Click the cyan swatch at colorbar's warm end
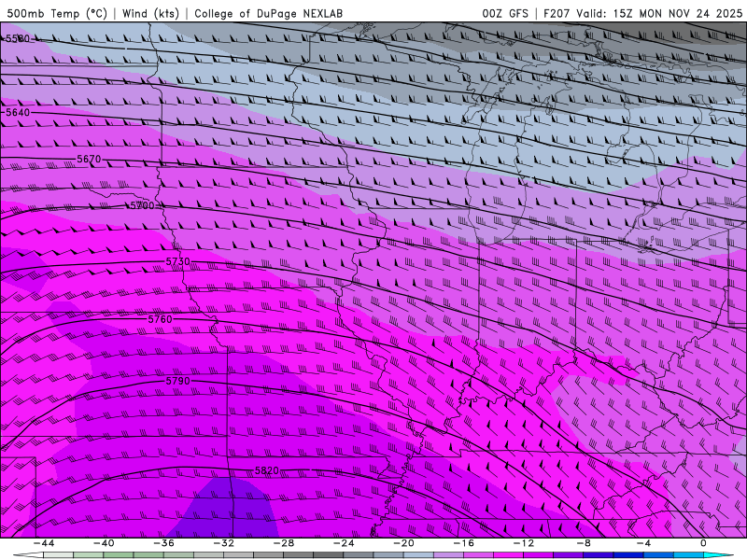The width and height of the screenshot is (747, 560). click(x=719, y=555)
